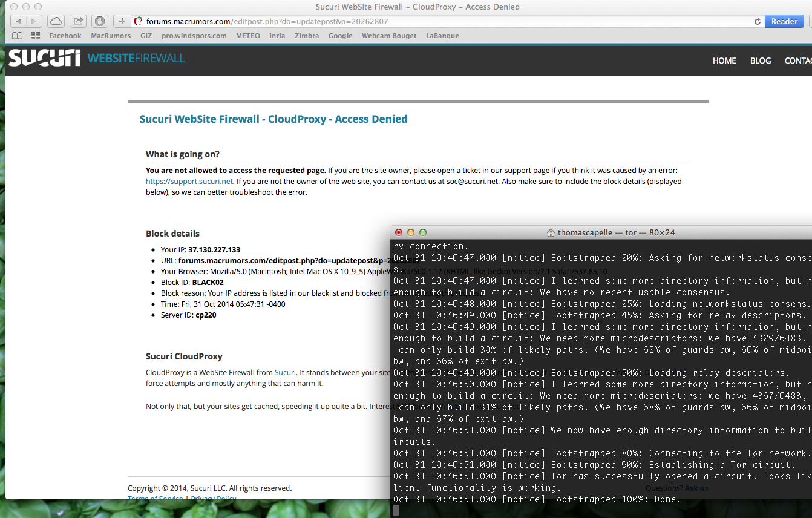
Task: Select IP address 37.130.227.133 text
Action: point(214,250)
